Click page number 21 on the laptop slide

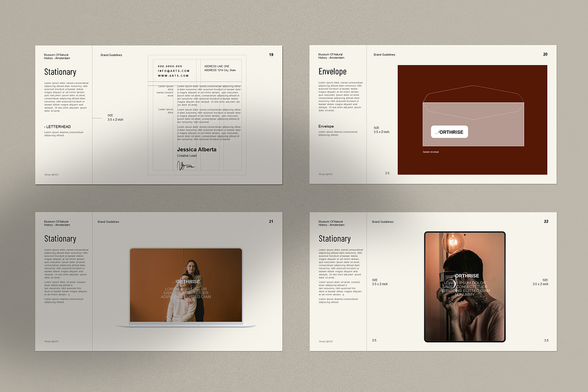point(271,221)
